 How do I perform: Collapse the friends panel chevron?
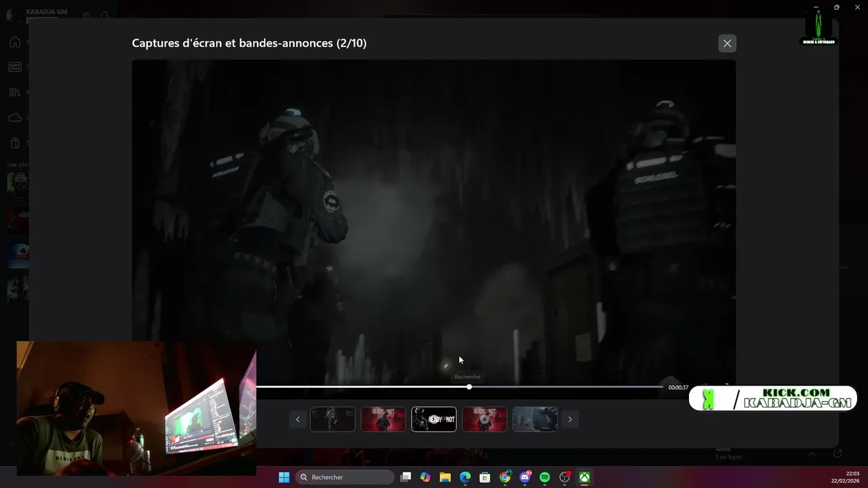pos(812,453)
